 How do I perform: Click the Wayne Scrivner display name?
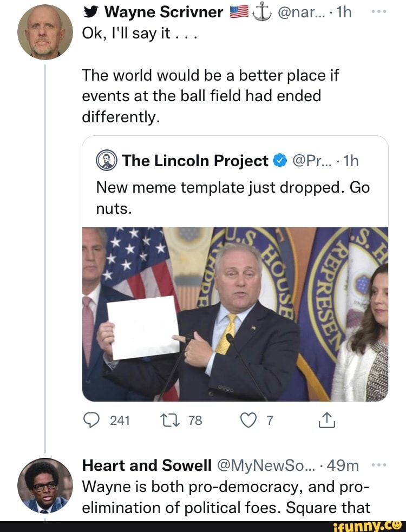click(163, 12)
